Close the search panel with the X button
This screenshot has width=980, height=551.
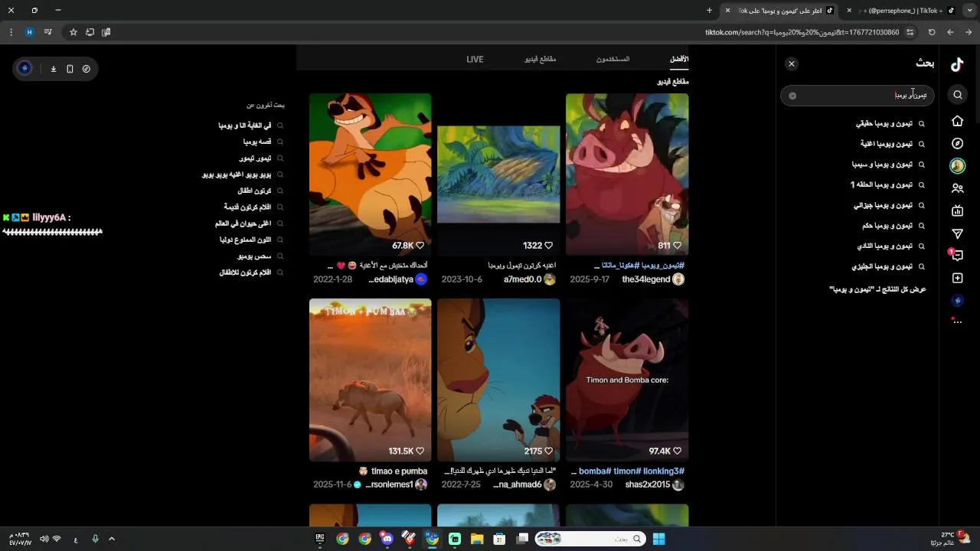pos(792,64)
